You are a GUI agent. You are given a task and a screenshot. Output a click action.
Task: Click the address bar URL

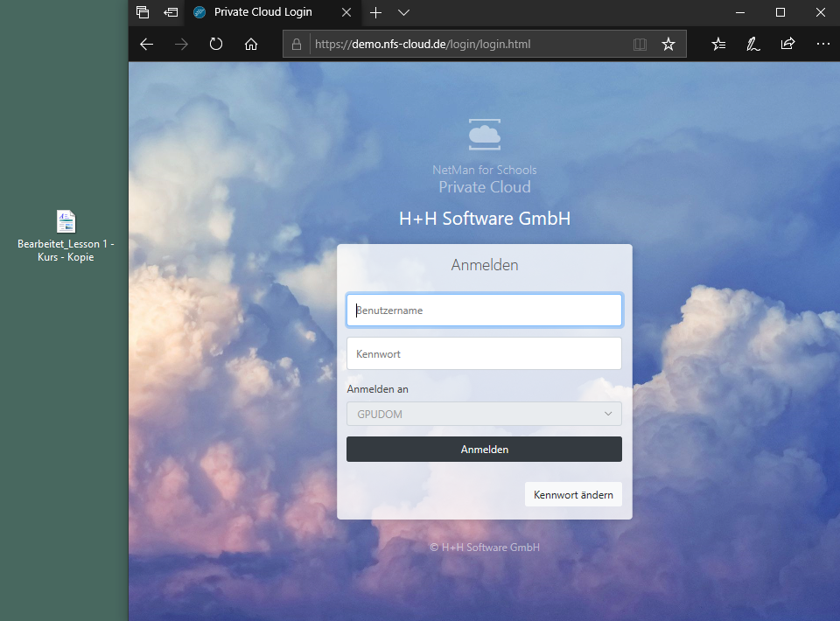coord(423,44)
